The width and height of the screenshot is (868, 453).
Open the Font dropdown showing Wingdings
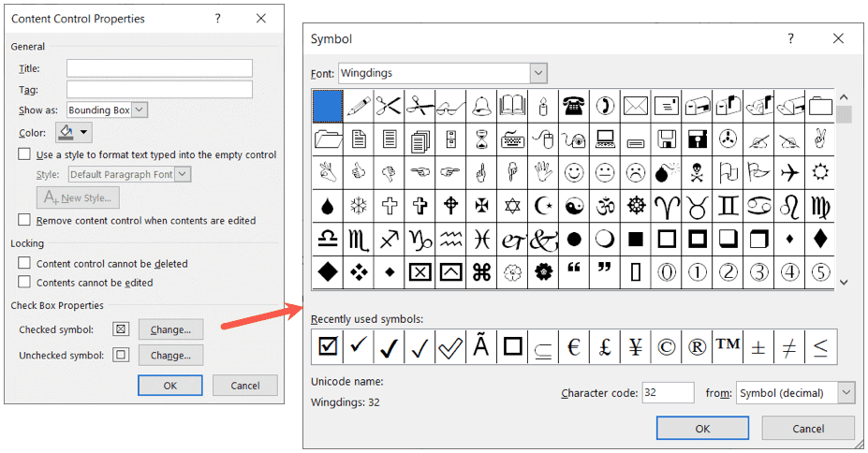coord(537,73)
